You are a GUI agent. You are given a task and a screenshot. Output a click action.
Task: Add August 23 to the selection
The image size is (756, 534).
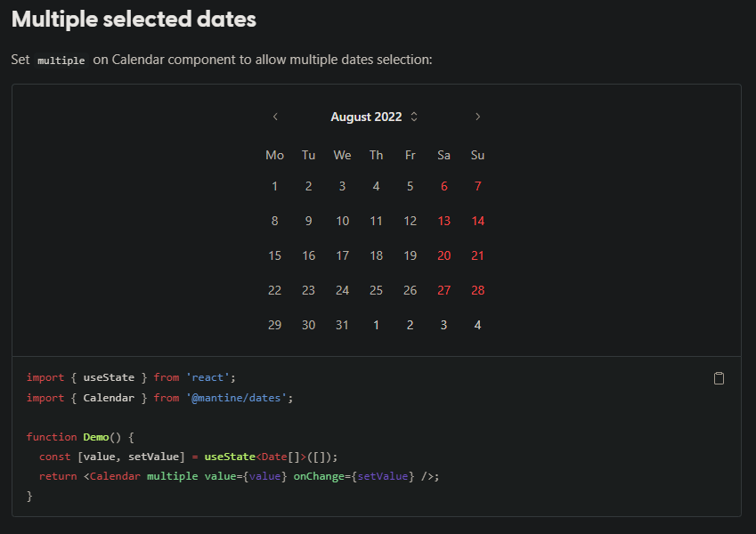(309, 290)
